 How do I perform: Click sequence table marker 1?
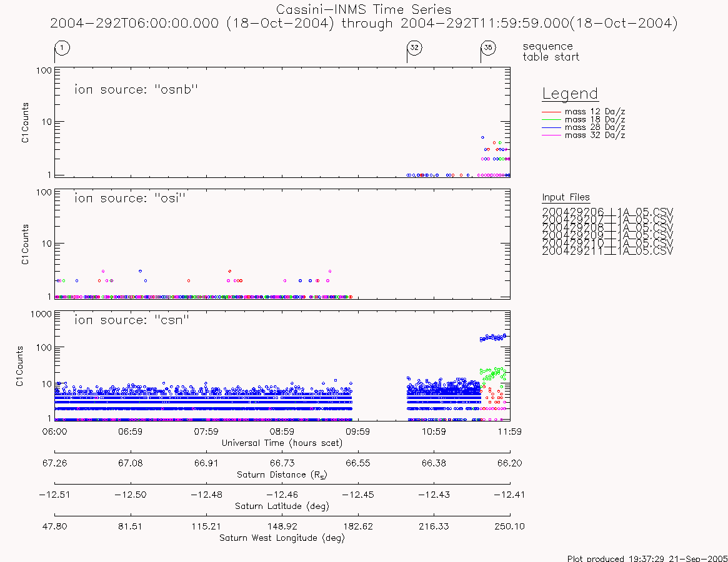[x=62, y=48]
